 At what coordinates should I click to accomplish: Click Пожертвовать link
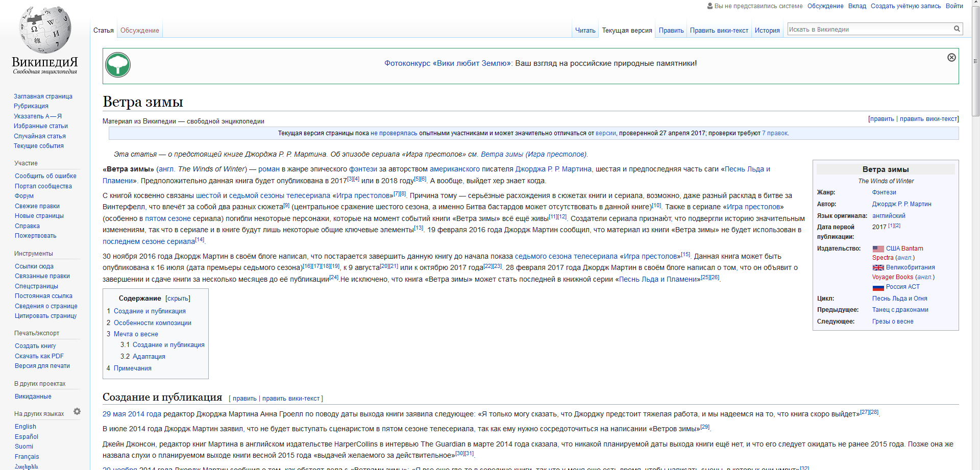pyautogui.click(x=36, y=236)
